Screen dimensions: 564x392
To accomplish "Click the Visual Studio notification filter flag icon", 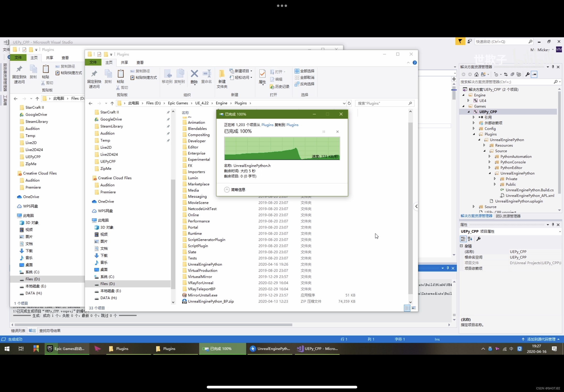I will tap(460, 42).
